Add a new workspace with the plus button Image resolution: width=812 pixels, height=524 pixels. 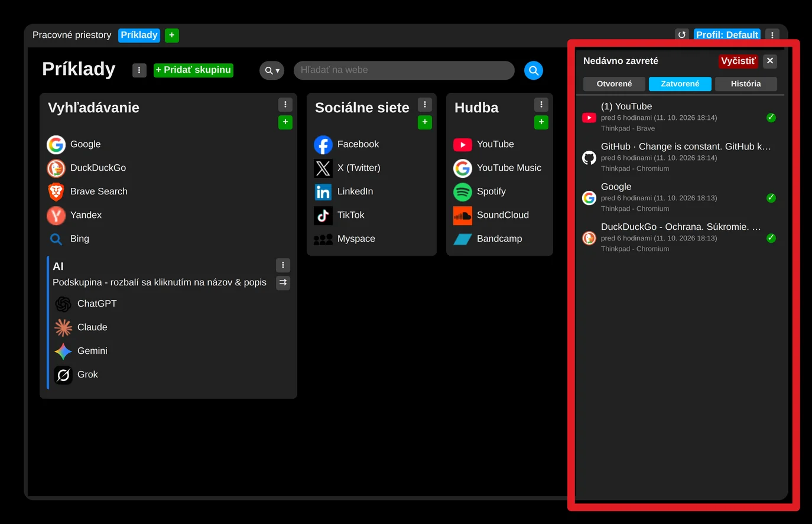pyautogui.click(x=172, y=35)
